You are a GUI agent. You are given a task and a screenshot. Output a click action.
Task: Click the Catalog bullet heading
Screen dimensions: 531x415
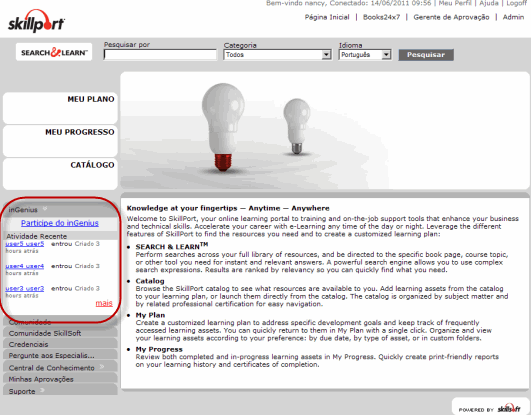tap(150, 281)
